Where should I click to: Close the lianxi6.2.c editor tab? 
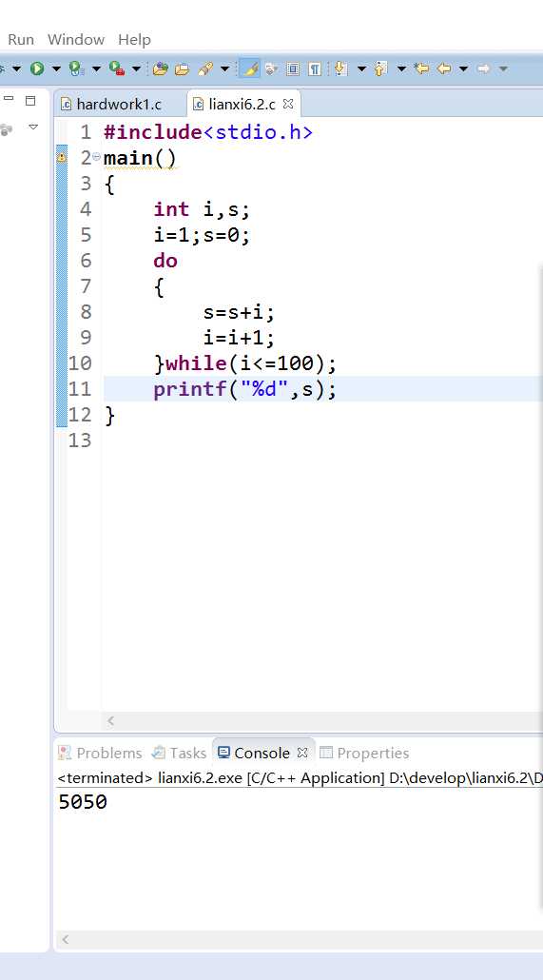(x=288, y=104)
